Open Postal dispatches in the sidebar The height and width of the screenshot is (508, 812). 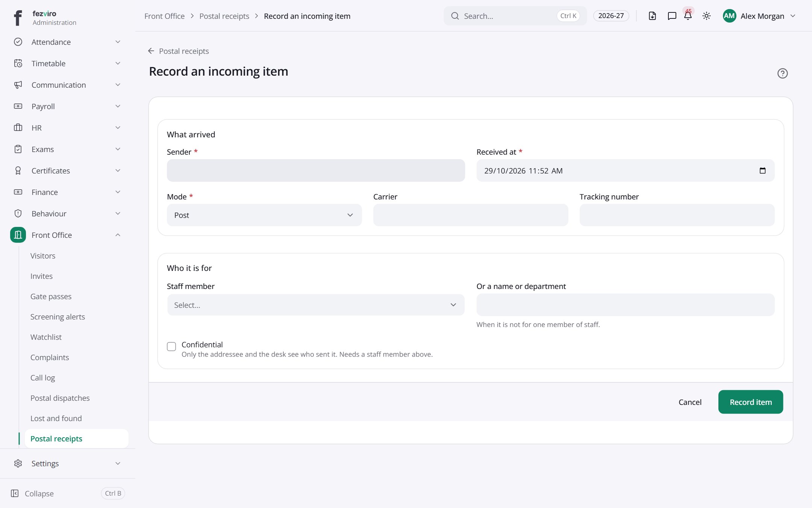pyautogui.click(x=60, y=398)
